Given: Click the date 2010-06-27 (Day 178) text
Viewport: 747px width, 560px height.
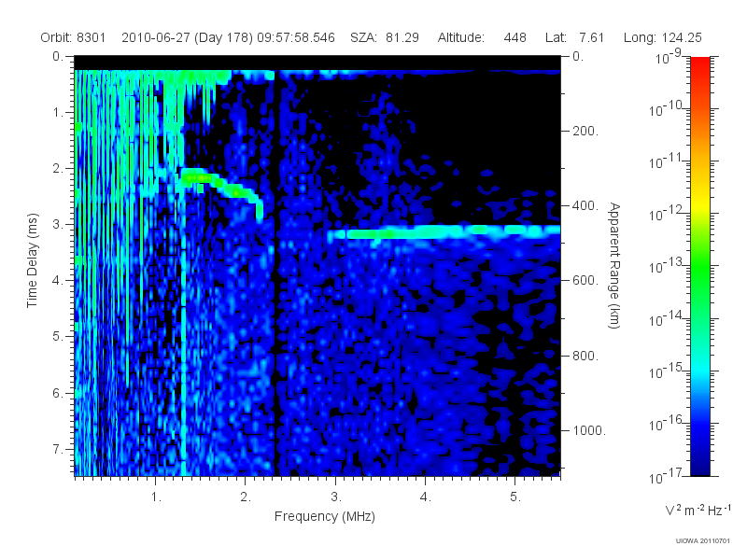Looking at the screenshot, I should point(188,37).
